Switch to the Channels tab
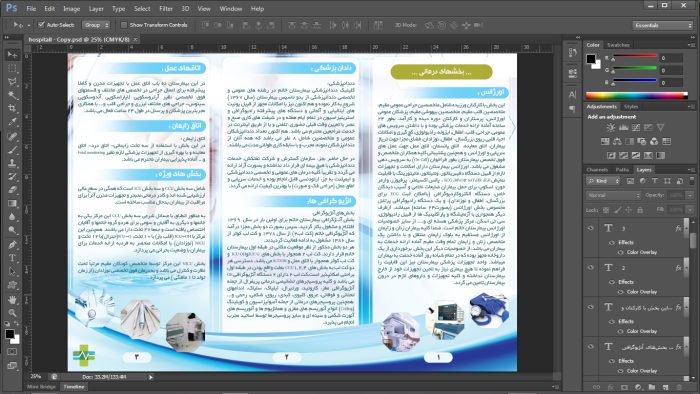Image resolution: width=700 pixels, height=394 pixels. pyautogui.click(x=597, y=170)
